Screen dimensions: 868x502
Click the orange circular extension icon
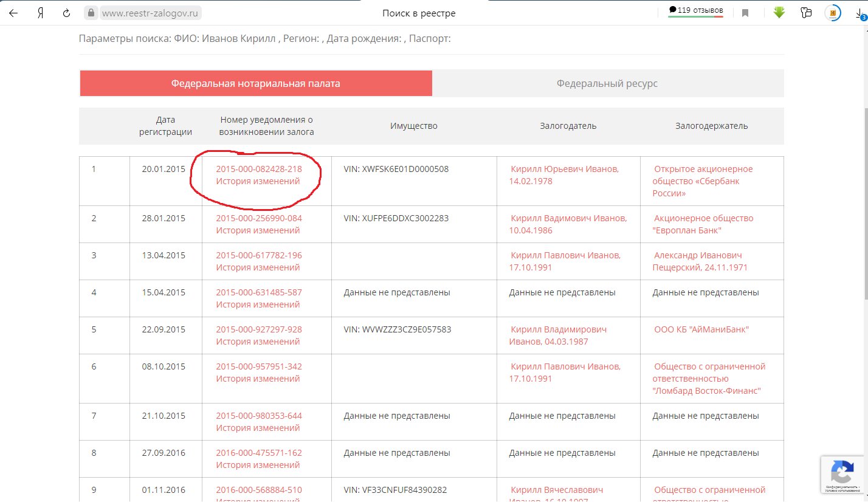(x=833, y=13)
